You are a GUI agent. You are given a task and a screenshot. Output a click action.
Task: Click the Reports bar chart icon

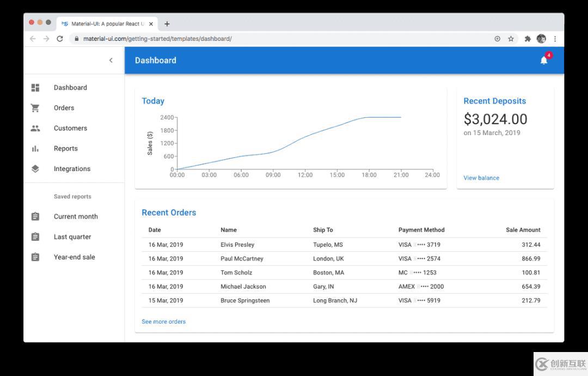[35, 149]
